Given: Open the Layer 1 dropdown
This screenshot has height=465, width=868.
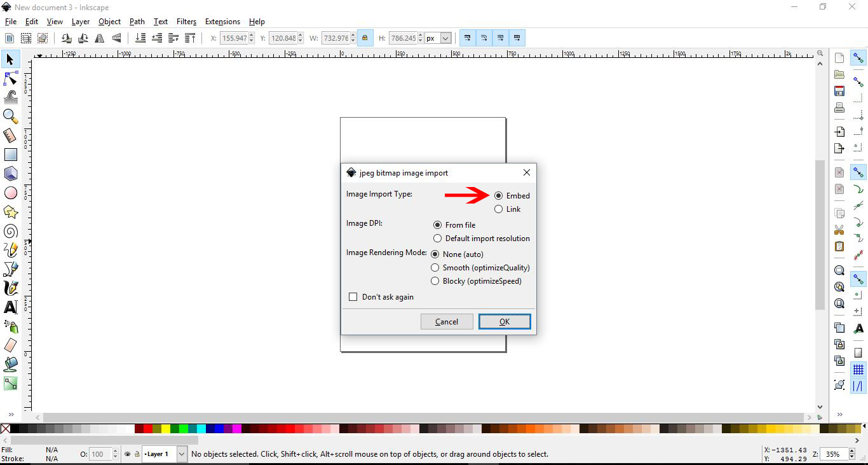Looking at the screenshot, I should tap(182, 454).
